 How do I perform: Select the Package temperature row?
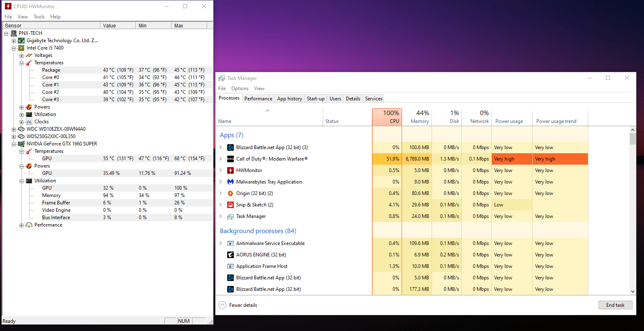pos(107,70)
